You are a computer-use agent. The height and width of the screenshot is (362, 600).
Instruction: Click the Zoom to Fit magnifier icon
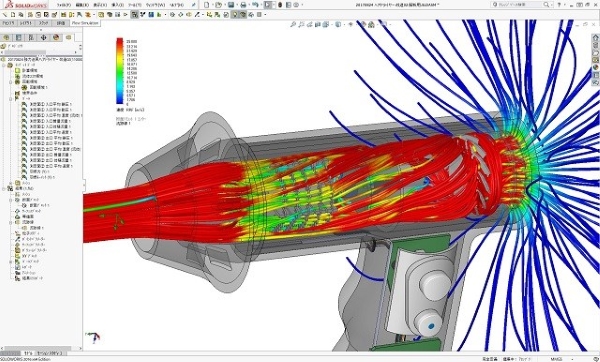click(x=293, y=24)
